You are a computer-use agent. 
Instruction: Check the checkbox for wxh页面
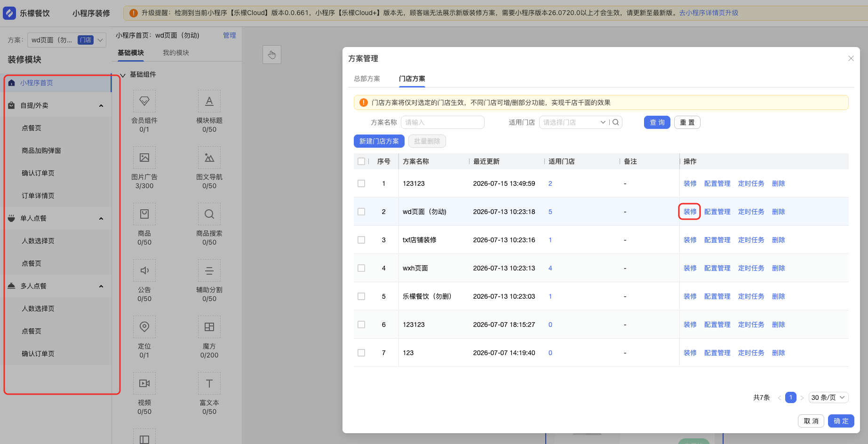click(x=361, y=268)
